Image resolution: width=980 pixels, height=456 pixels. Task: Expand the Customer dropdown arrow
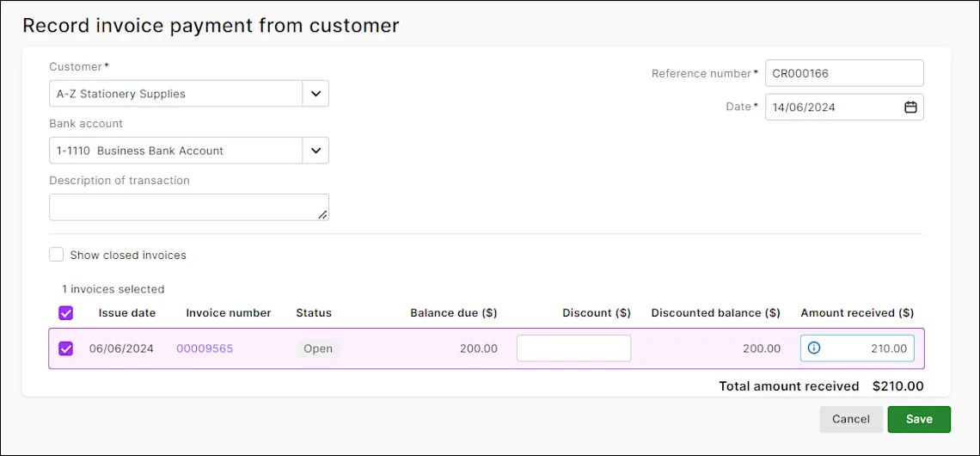(x=315, y=94)
